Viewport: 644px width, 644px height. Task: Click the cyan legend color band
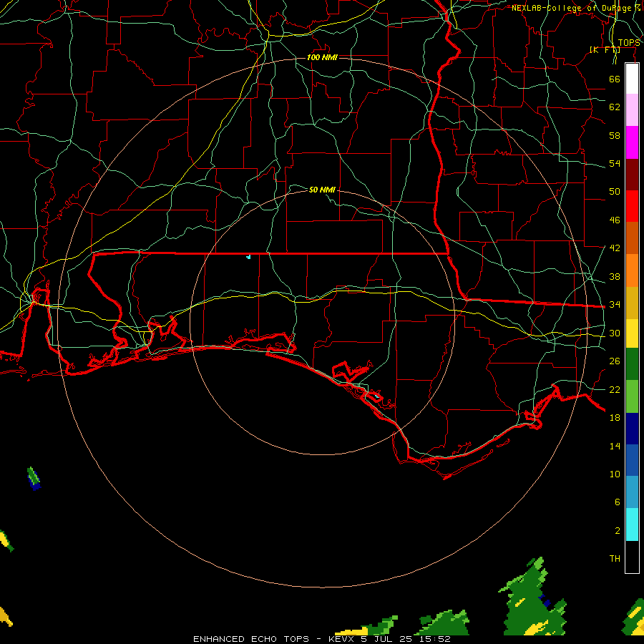point(632,525)
